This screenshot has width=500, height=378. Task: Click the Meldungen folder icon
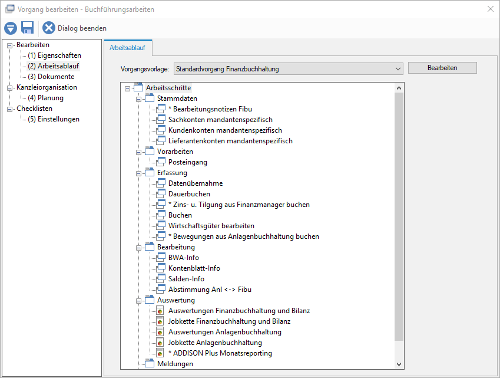tap(149, 363)
